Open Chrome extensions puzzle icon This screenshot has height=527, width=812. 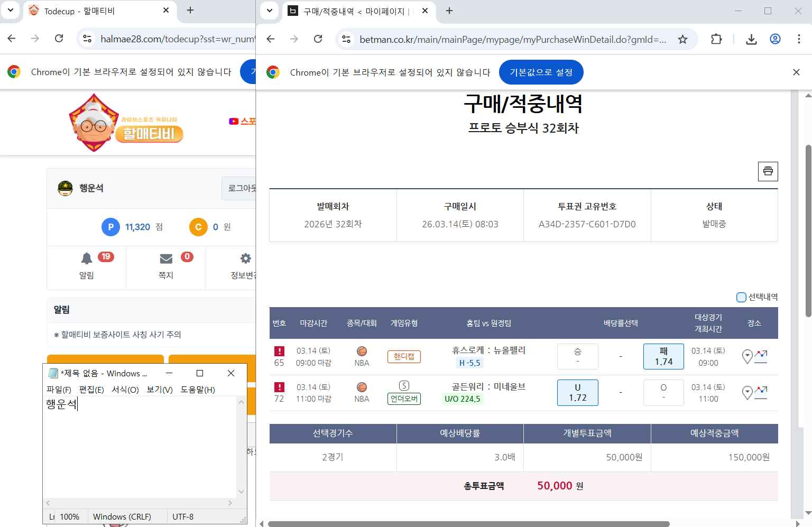pos(716,39)
